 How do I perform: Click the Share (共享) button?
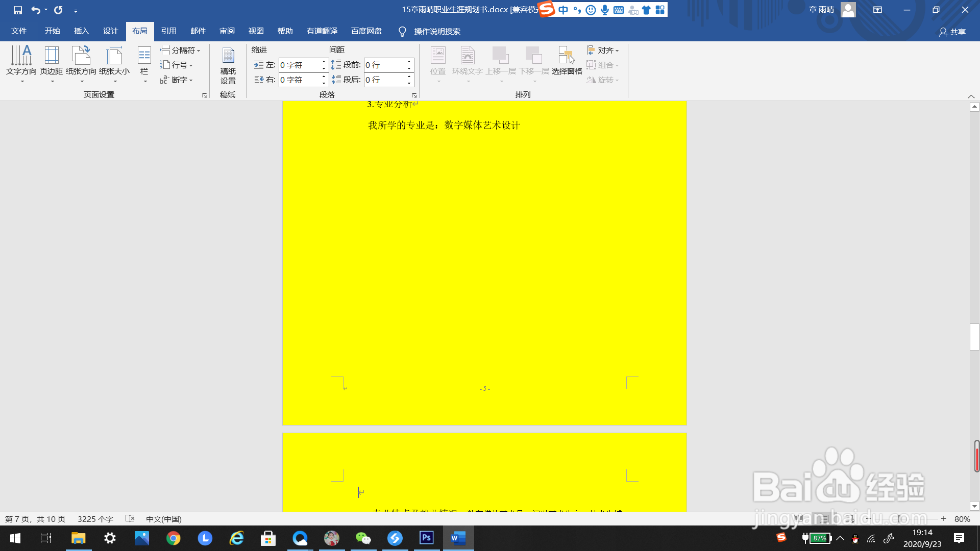952,32
